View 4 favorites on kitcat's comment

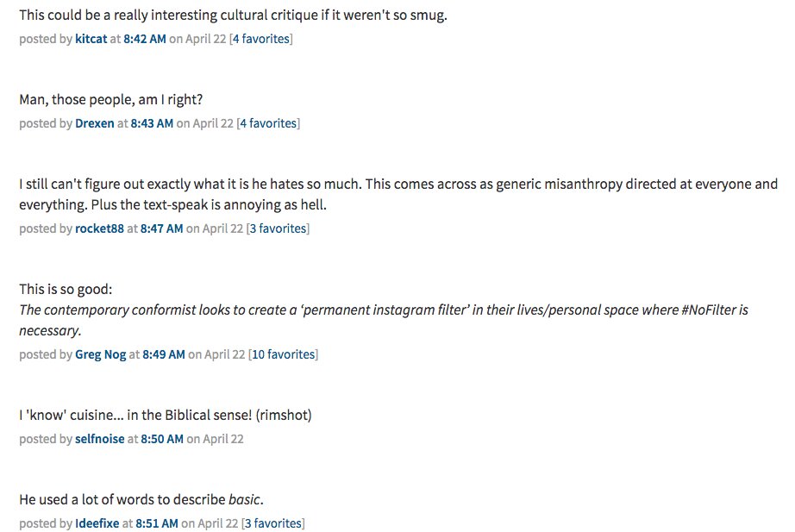click(x=260, y=39)
